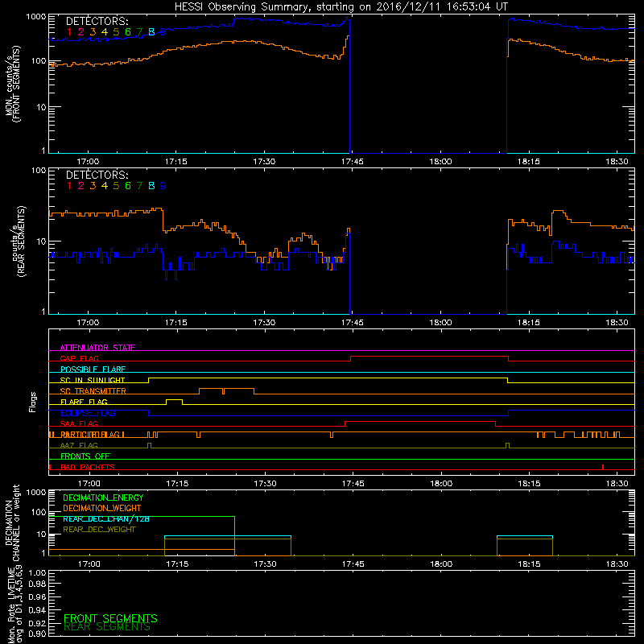This screenshot has width=644, height=644.
Task: Click the decimation y-axis title
Action: 12,522
